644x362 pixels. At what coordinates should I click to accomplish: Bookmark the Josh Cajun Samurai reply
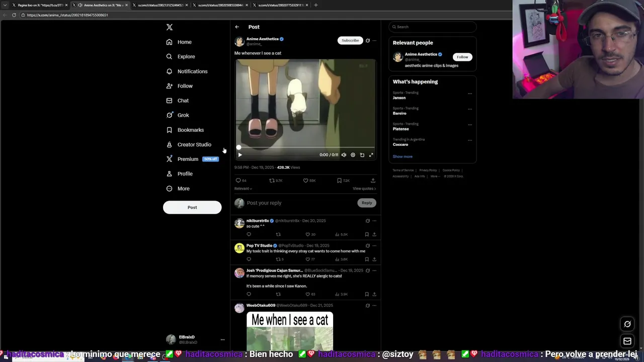pos(367,294)
